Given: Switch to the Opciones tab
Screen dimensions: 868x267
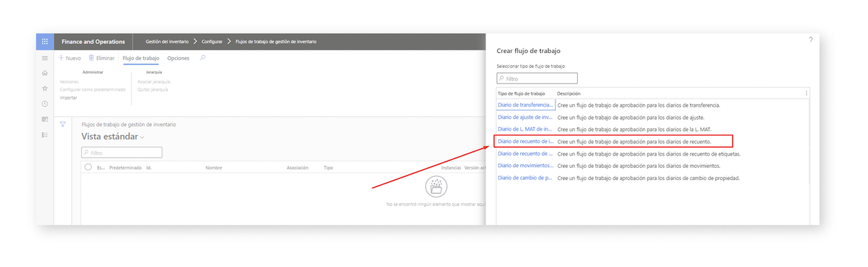Looking at the screenshot, I should 178,58.
